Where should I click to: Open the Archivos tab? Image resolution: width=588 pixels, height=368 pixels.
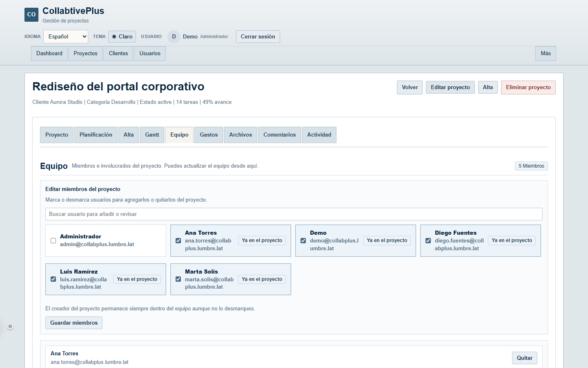[241, 135]
